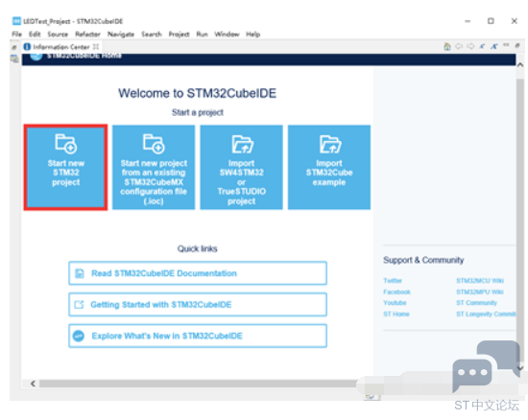Viewport: 528px width, 420px height.
Task: Open the Facebook link
Action: pyautogui.click(x=397, y=292)
